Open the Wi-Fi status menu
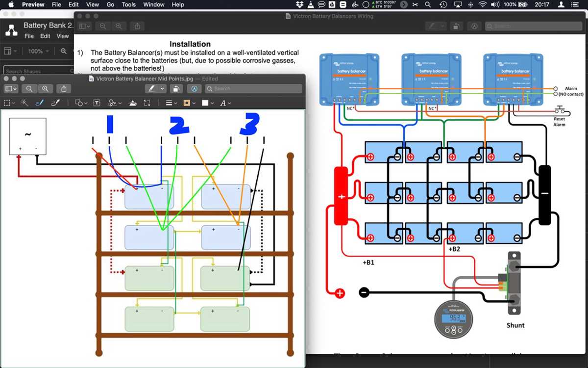The image size is (588, 368). pos(483,4)
